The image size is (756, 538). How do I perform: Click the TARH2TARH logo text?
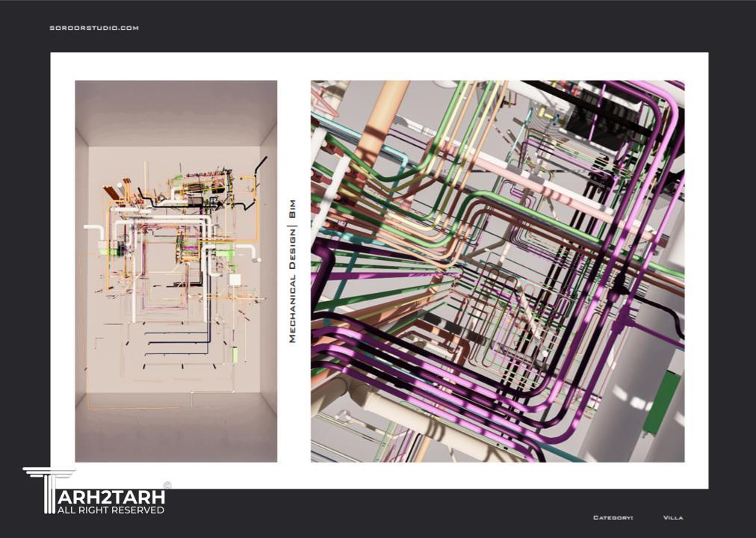pyautogui.click(x=111, y=497)
